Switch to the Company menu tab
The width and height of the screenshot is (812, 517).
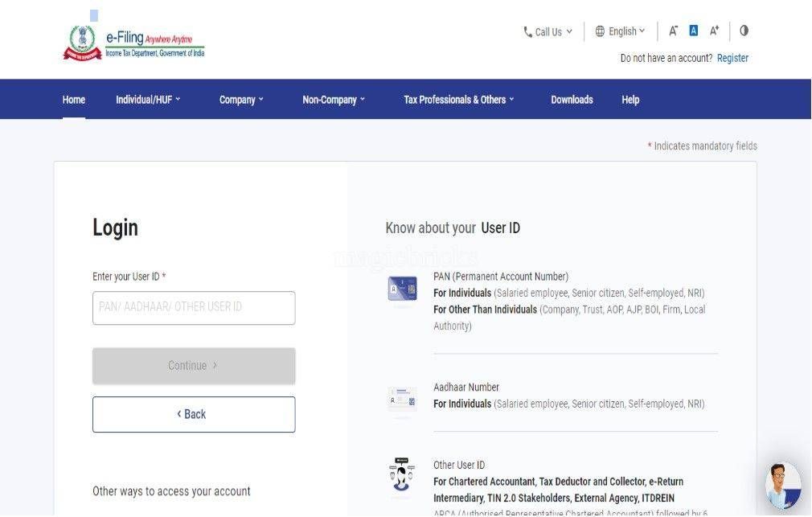(x=241, y=99)
